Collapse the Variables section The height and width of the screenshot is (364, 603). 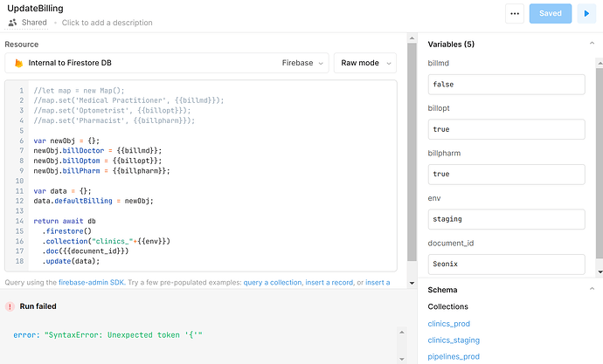[592, 44]
